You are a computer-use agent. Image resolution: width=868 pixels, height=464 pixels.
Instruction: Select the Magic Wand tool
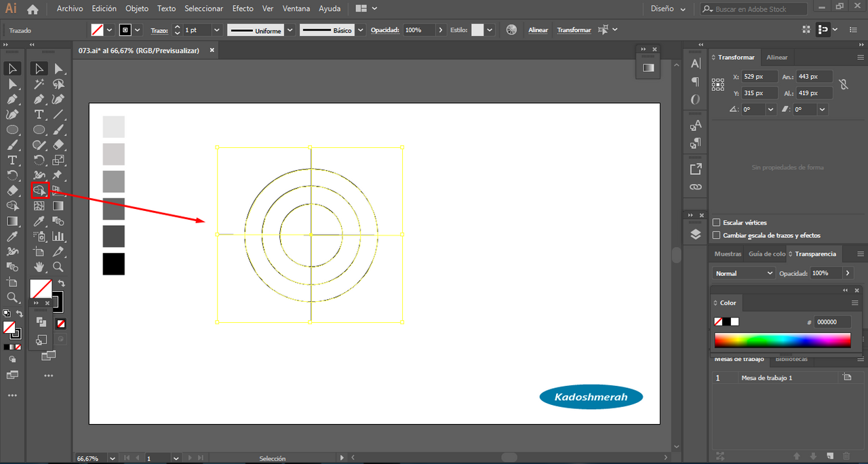(x=39, y=84)
